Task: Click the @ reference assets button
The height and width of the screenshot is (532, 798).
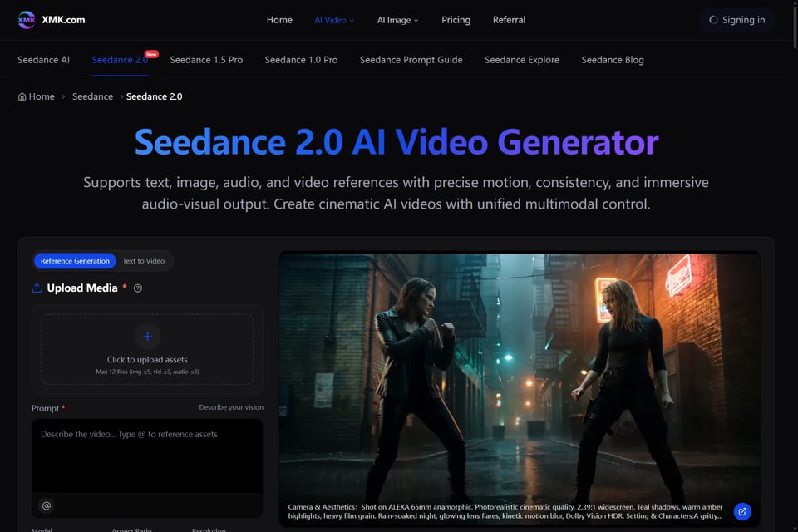Action: pos(47,505)
